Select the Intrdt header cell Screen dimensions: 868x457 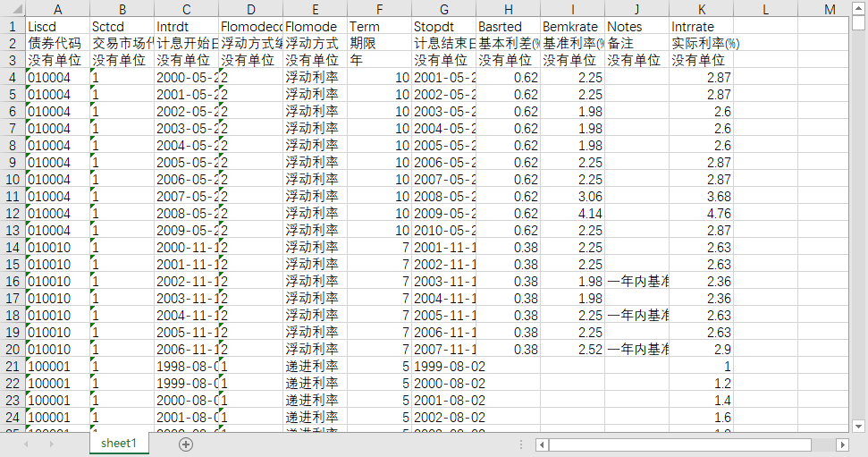tap(187, 27)
